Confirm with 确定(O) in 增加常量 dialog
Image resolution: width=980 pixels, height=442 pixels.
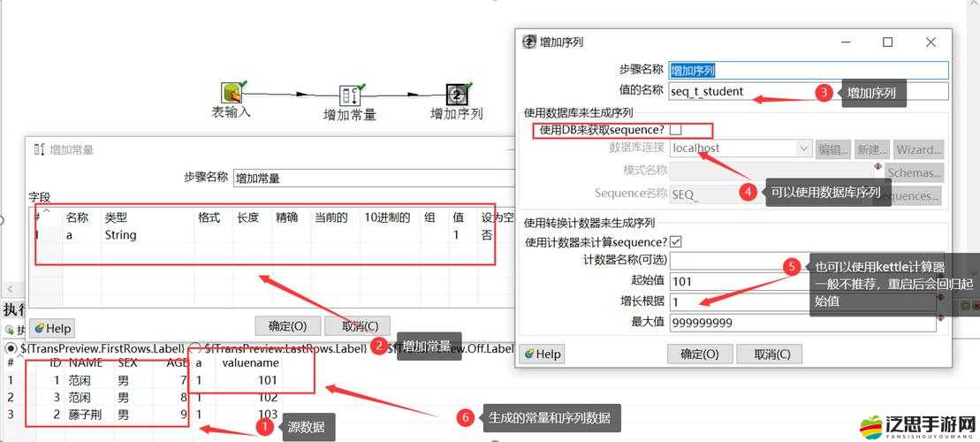[287, 325]
